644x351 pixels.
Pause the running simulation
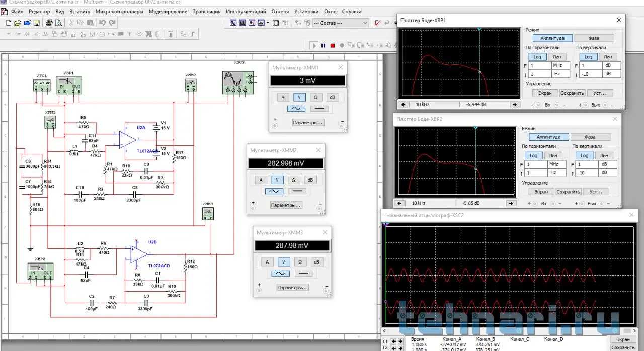click(x=324, y=46)
